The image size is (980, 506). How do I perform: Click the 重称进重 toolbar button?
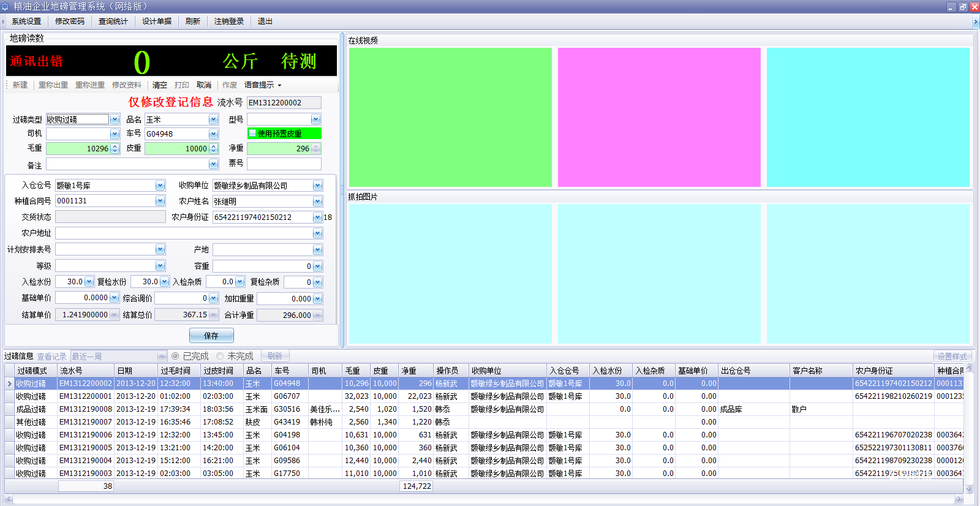pyautogui.click(x=90, y=85)
